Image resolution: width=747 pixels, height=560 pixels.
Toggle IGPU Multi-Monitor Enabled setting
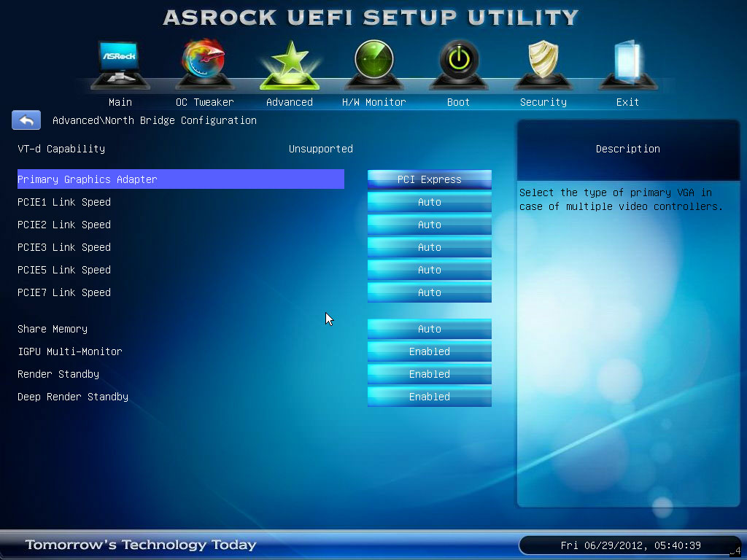click(x=429, y=351)
